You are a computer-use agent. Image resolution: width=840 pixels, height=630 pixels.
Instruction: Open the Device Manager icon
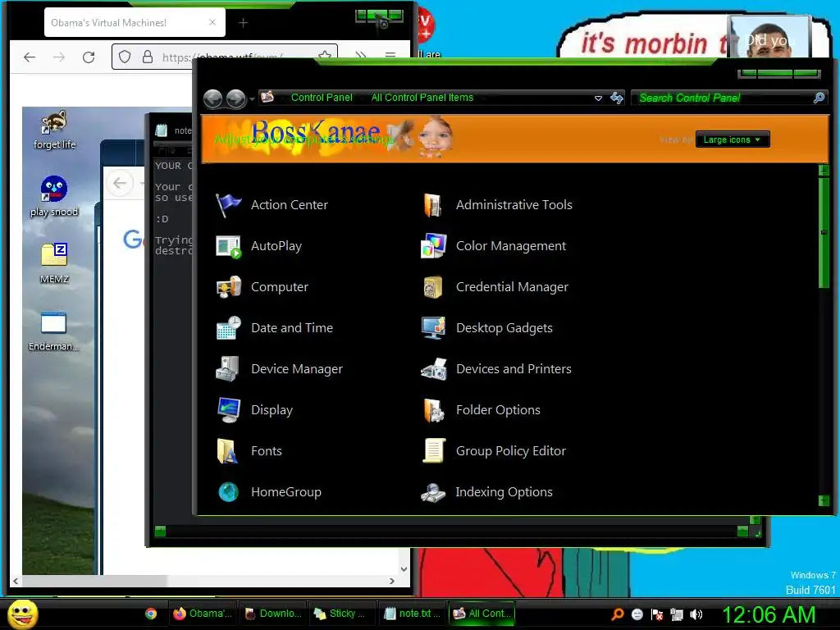pos(229,369)
